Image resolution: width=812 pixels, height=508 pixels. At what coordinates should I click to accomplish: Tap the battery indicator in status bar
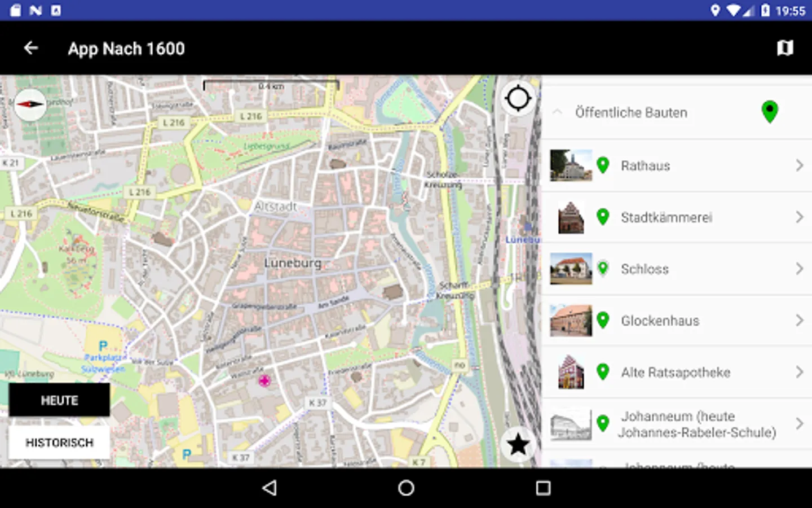tap(765, 10)
